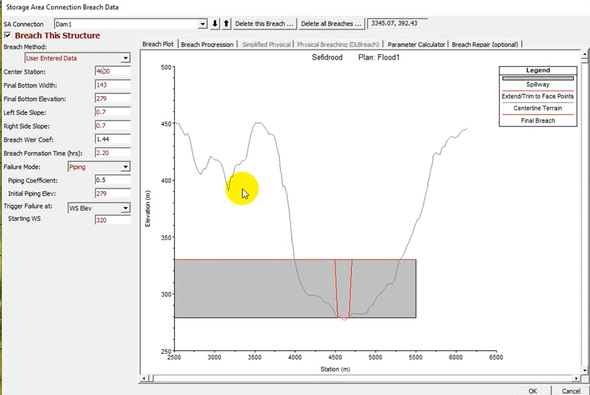Click the Spillway legend entry
590x395 pixels.
538,84
